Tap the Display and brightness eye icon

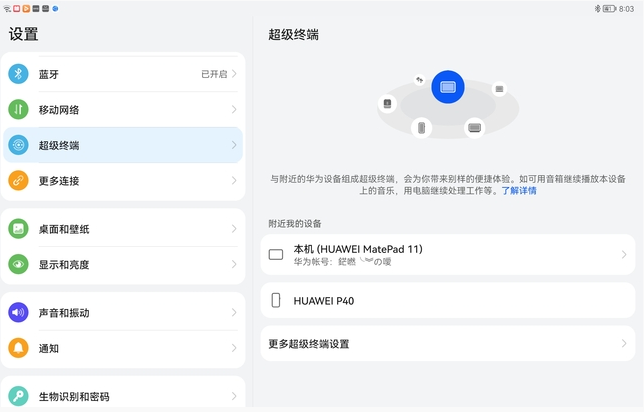(x=18, y=264)
